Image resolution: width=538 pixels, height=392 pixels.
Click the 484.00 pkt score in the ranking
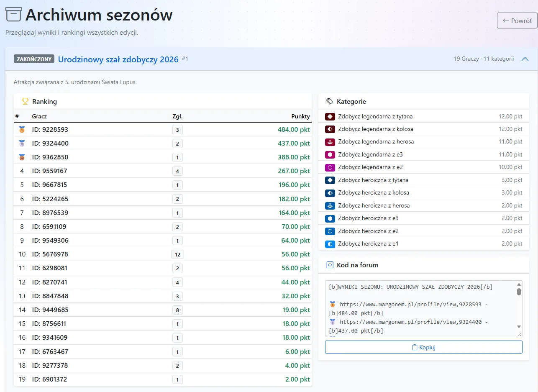pos(294,130)
